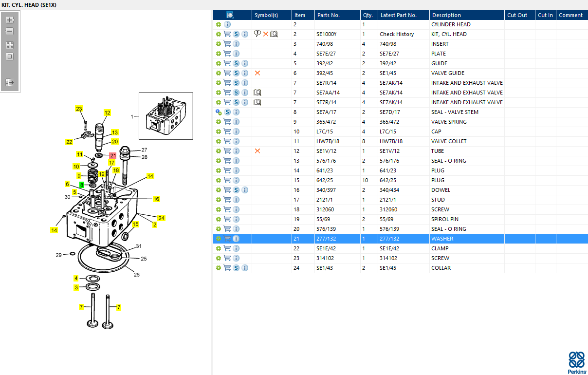
Task: Click the speech bubble symbol for SE1000Y
Action: click(257, 34)
